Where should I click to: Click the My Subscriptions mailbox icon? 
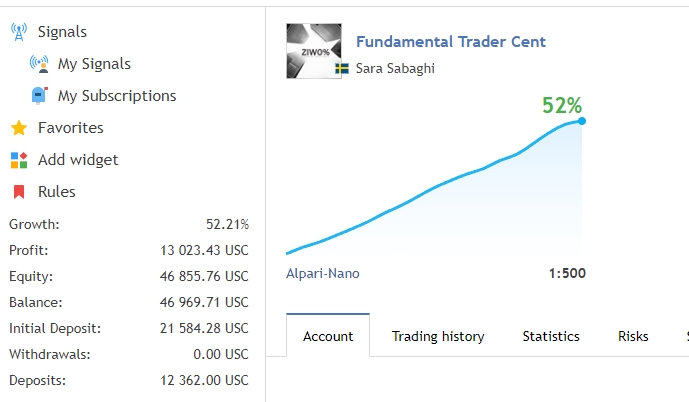click(40, 96)
